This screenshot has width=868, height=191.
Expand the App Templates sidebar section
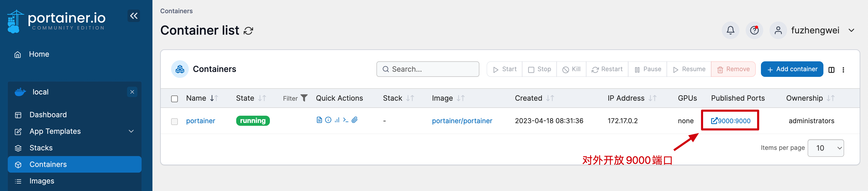click(x=131, y=131)
